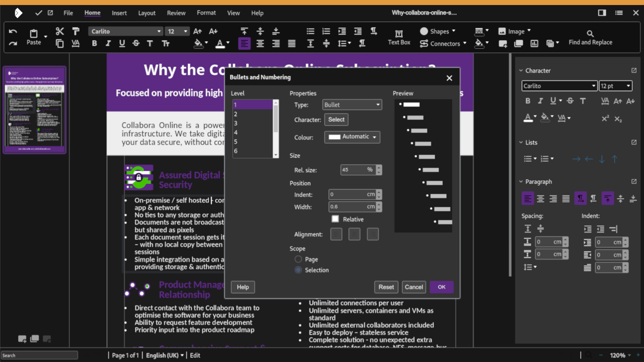
Task: Click Align Right in Paragraph sidebar
Action: (553, 199)
